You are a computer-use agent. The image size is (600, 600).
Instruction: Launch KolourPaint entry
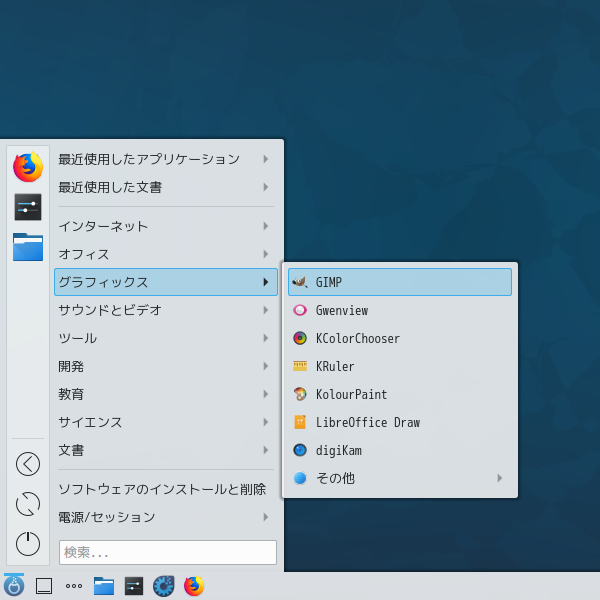pyautogui.click(x=399, y=394)
